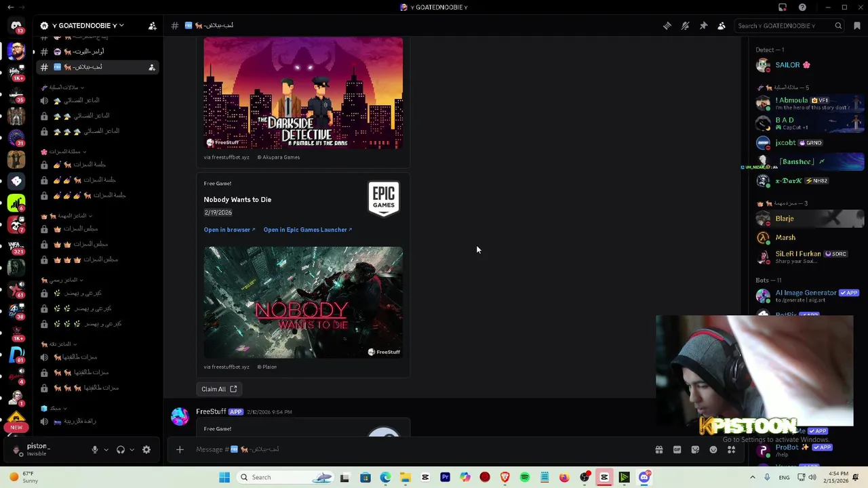
Task: Open server with bearded man avatar
Action: pos(16,50)
